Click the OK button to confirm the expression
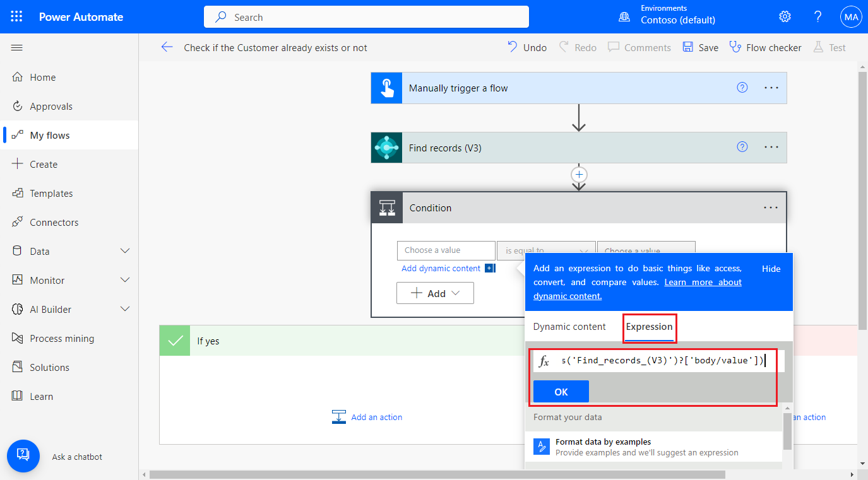This screenshot has height=480, width=868. tap(561, 391)
